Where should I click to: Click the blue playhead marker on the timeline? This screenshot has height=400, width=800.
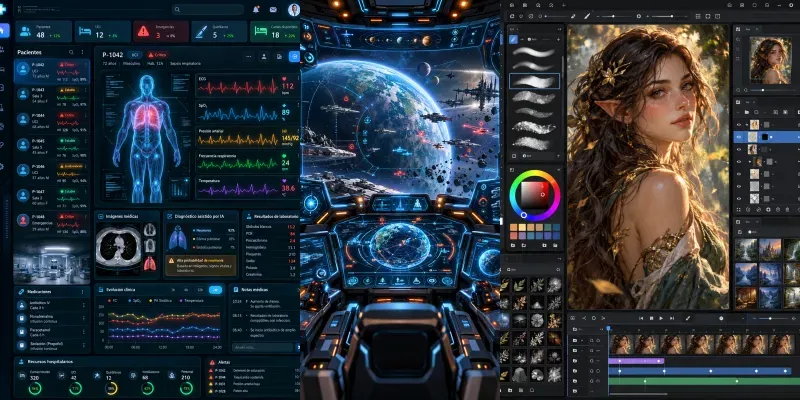point(608,329)
